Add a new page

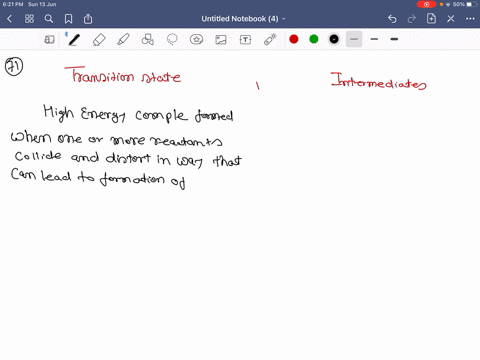(x=431, y=19)
